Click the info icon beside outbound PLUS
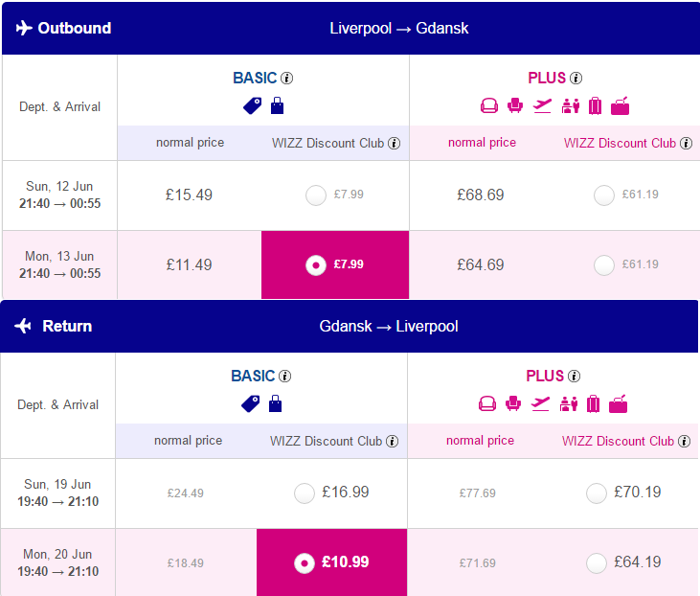 [576, 79]
